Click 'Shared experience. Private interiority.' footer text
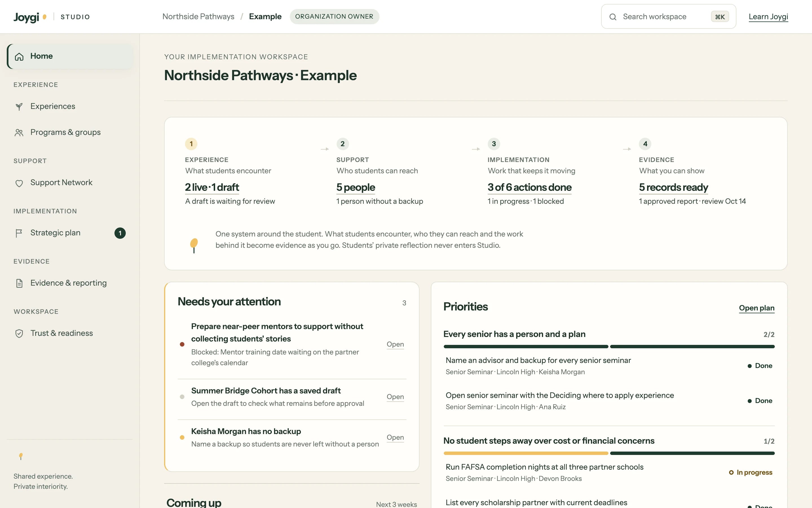 [43, 481]
